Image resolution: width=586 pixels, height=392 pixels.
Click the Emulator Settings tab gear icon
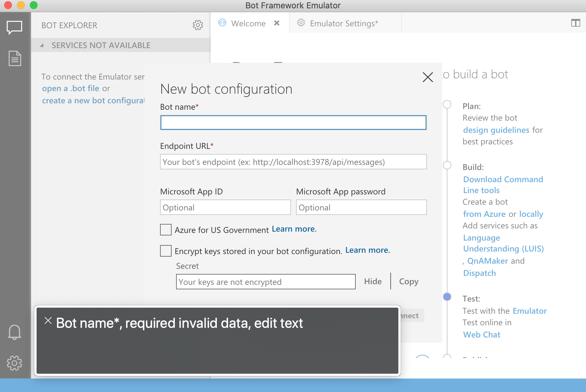point(301,22)
